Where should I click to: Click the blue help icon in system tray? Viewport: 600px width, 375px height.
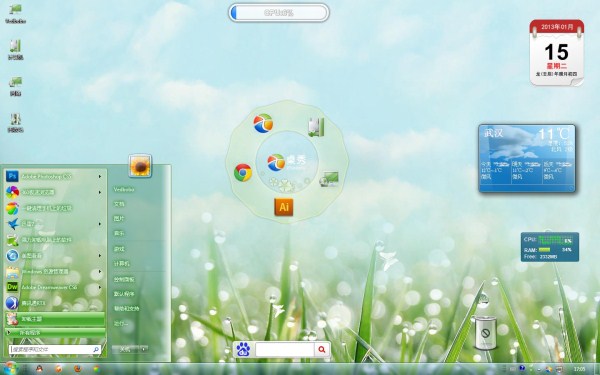coord(522,368)
